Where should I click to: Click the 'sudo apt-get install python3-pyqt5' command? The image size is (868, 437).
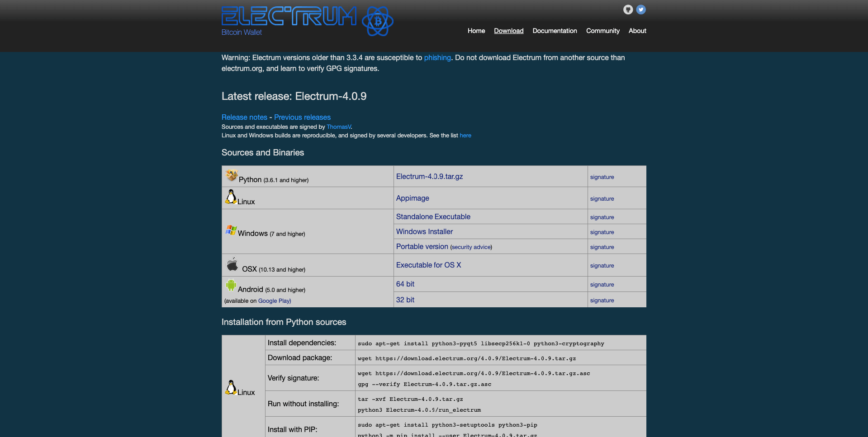[481, 344]
